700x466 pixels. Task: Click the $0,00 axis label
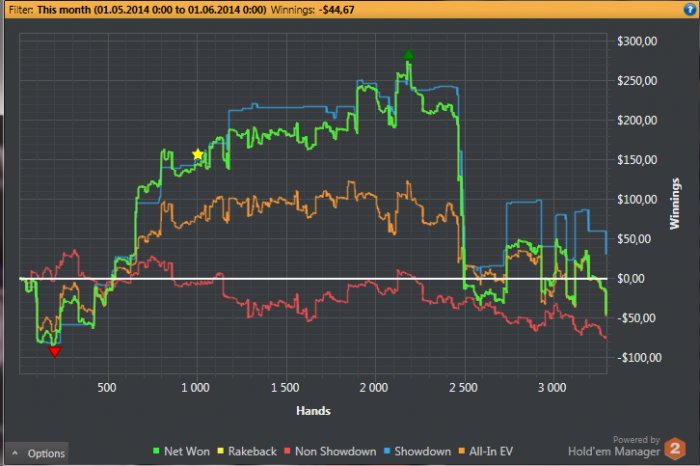coord(631,279)
